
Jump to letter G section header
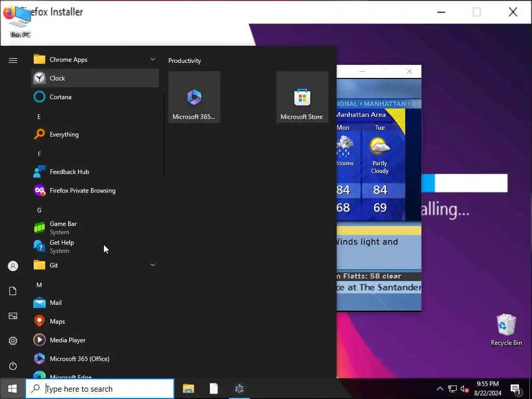[x=39, y=210]
